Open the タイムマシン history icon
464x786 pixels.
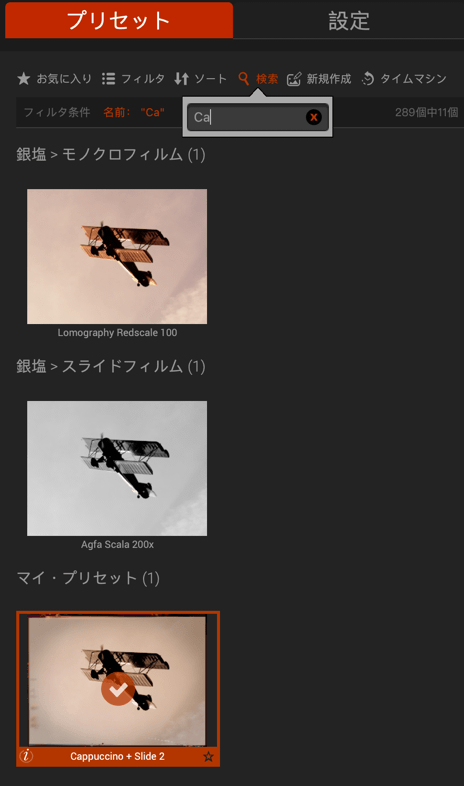[x=368, y=79]
